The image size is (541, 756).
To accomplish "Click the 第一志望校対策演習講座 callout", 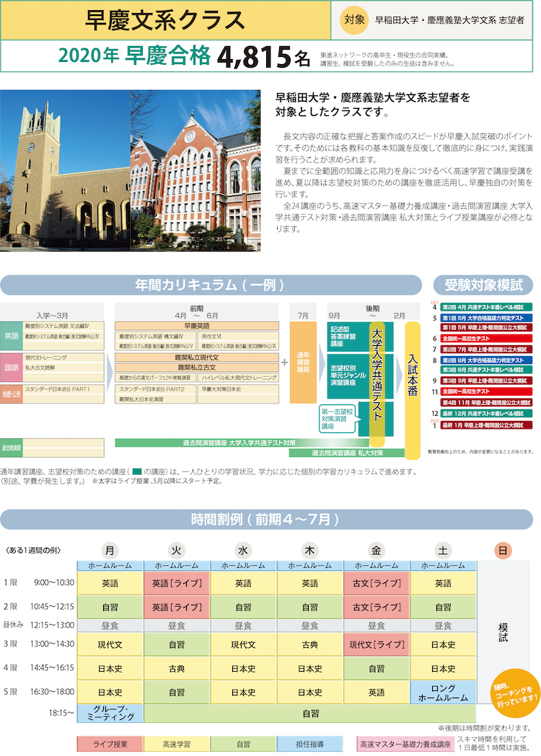I will click(338, 419).
